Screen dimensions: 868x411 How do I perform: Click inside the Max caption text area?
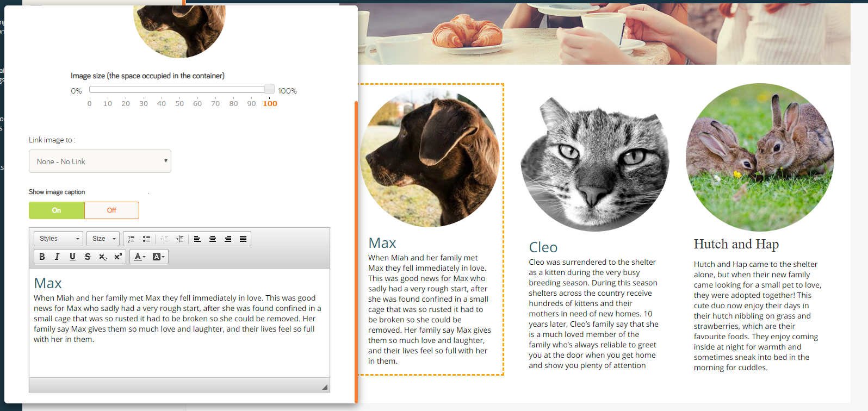[x=179, y=323]
